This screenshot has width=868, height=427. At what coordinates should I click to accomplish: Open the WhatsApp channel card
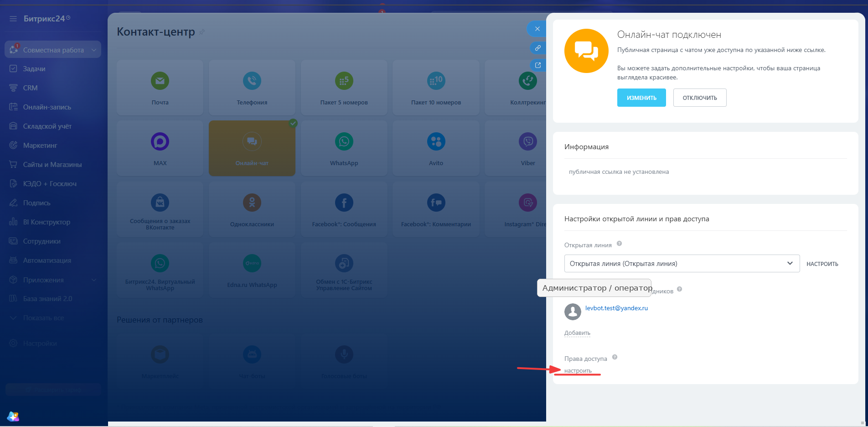click(x=344, y=148)
